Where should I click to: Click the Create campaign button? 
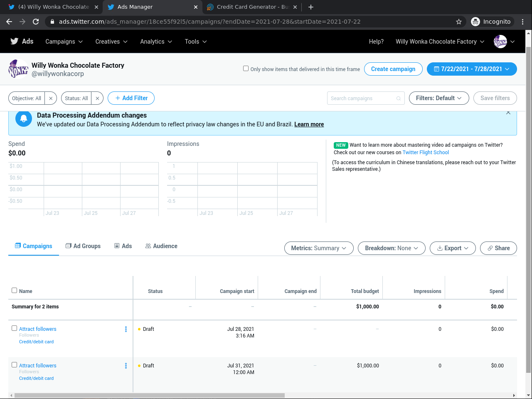pyautogui.click(x=393, y=69)
